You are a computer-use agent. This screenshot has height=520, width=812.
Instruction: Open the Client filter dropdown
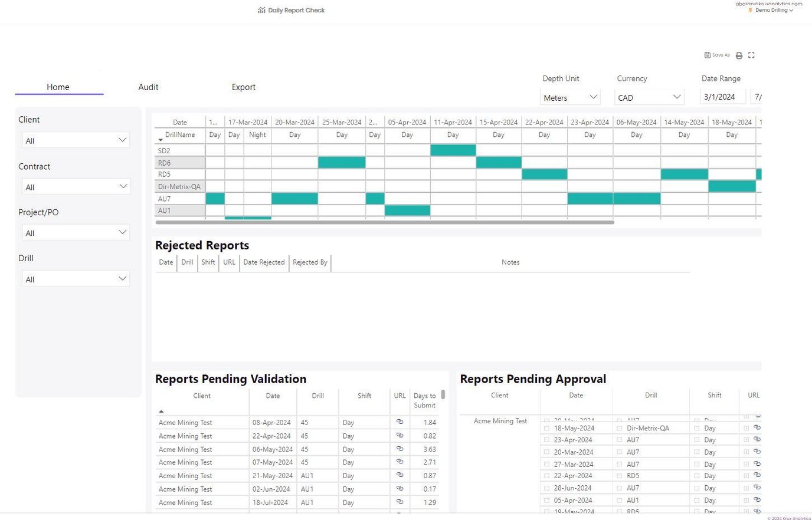coord(76,140)
